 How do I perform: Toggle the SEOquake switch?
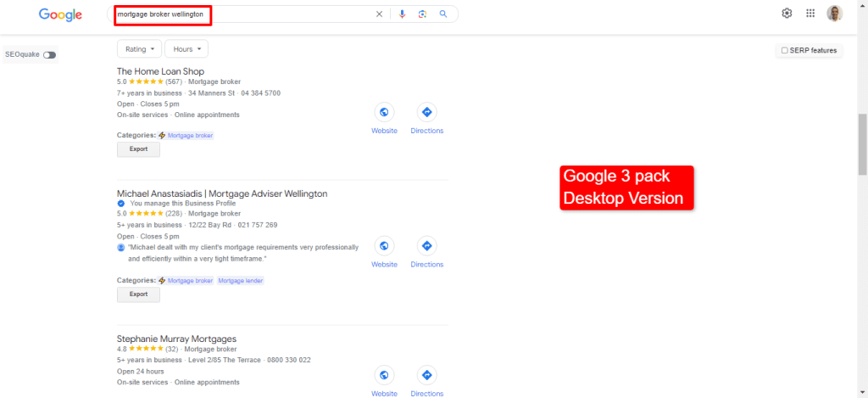click(50, 55)
